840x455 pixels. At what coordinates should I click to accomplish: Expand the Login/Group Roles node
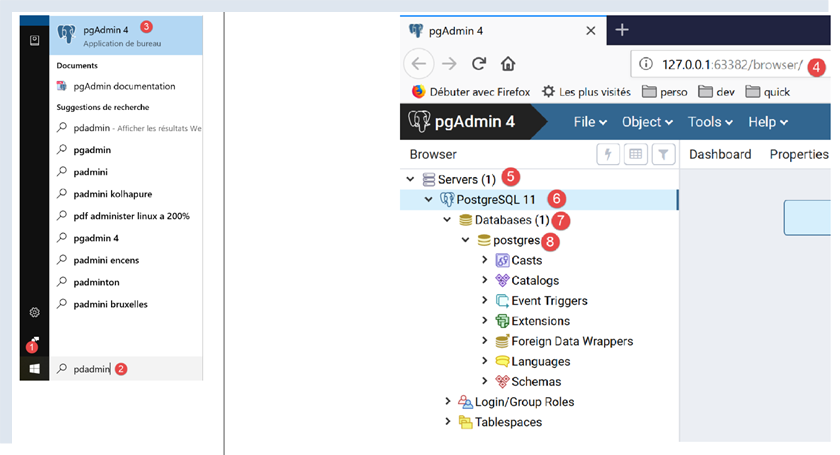click(448, 402)
